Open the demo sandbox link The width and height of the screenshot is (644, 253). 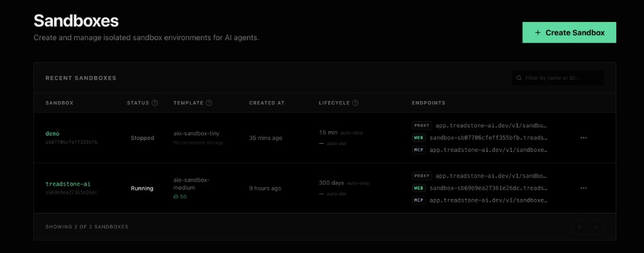pyautogui.click(x=53, y=134)
